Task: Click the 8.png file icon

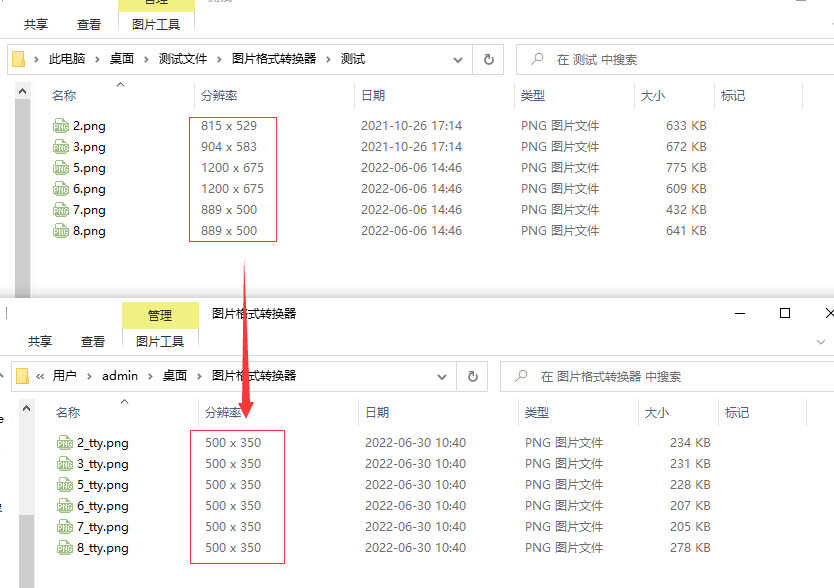Action: pyautogui.click(x=61, y=231)
